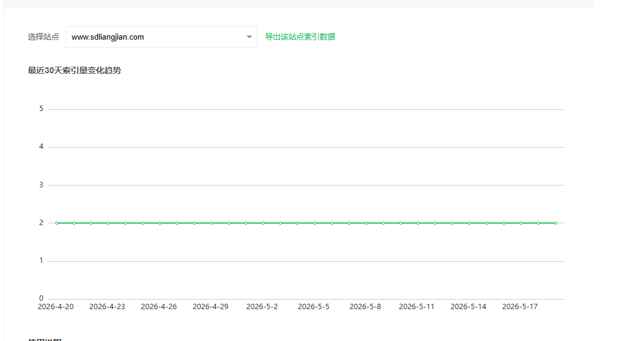This screenshot has height=341, width=644.
Task: Select the data point above 2026-5-5
Action: (x=315, y=223)
